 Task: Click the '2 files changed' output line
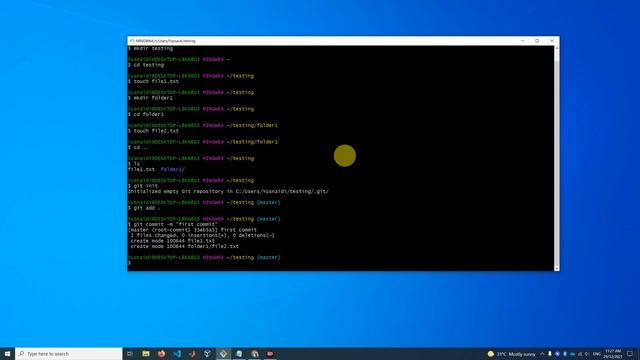coord(202,236)
